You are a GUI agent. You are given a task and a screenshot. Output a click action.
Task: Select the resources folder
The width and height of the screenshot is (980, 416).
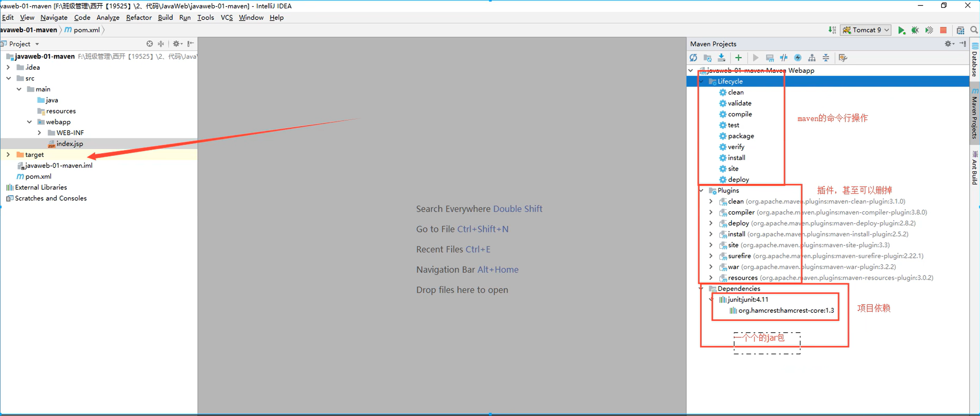[57, 111]
